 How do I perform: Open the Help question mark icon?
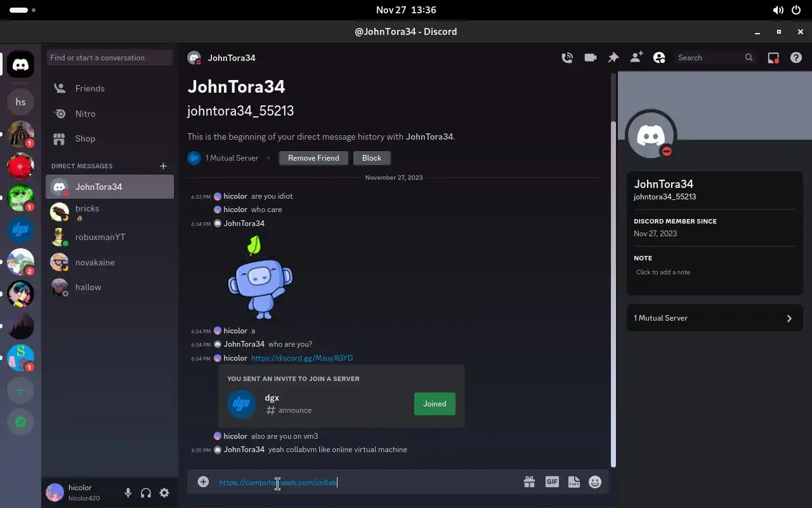pyautogui.click(x=796, y=58)
